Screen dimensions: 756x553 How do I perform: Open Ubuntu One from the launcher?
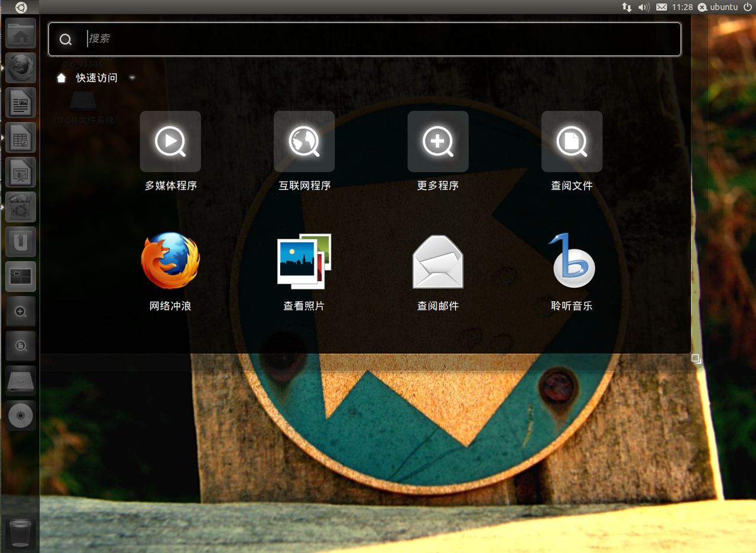tap(21, 242)
